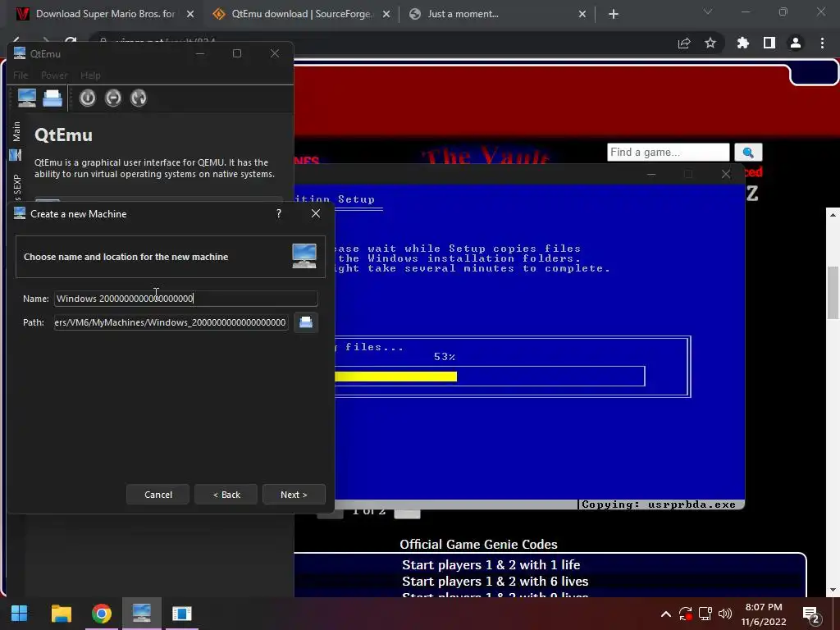Switch to Just a moment browser tab
Screen dimensions: 840x630
coord(463,14)
